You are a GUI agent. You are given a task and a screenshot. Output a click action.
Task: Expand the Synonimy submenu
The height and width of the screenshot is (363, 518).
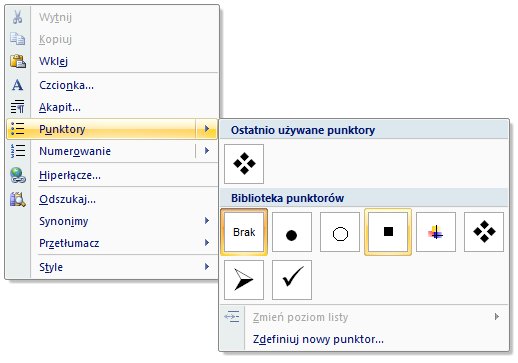coord(112,221)
